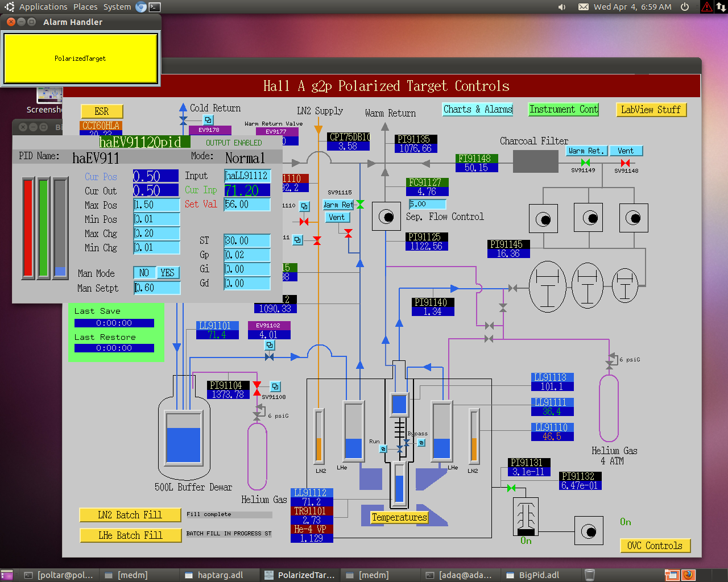Click the Sep. Flow Control pump symbol

[x=386, y=217]
